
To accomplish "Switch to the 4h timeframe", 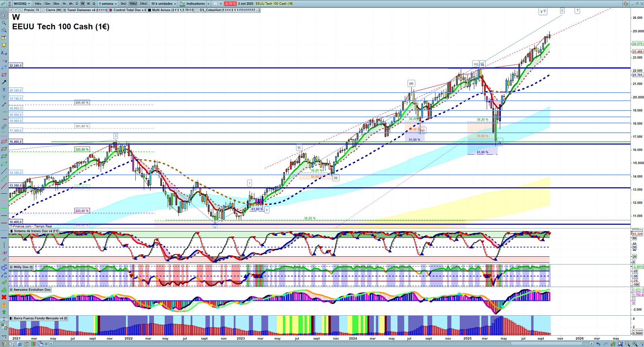I will 71,4.
